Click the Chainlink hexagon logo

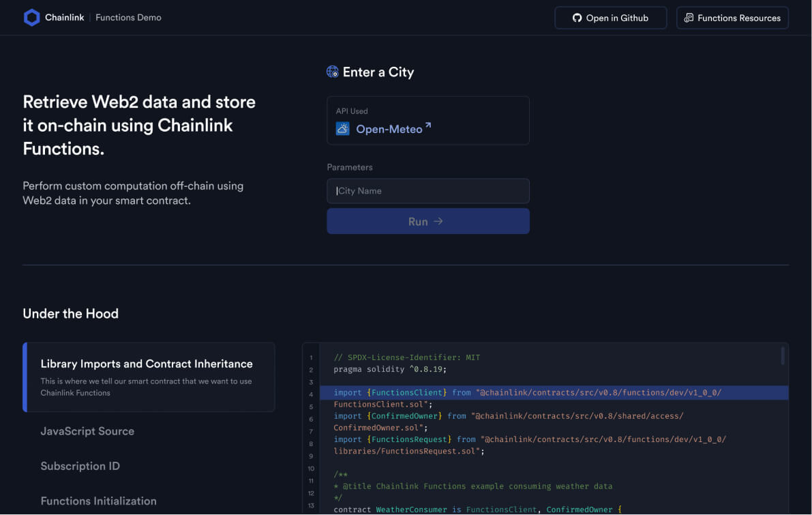click(x=31, y=18)
